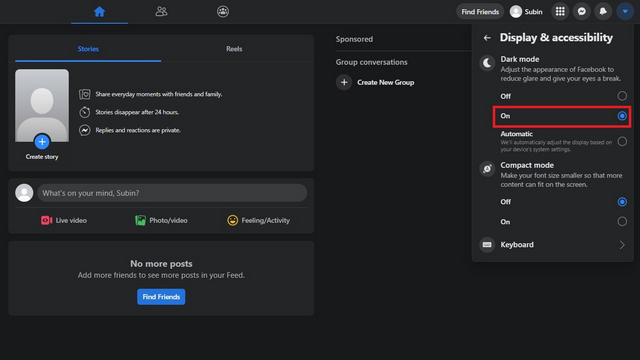Start a Live video

[x=64, y=220]
